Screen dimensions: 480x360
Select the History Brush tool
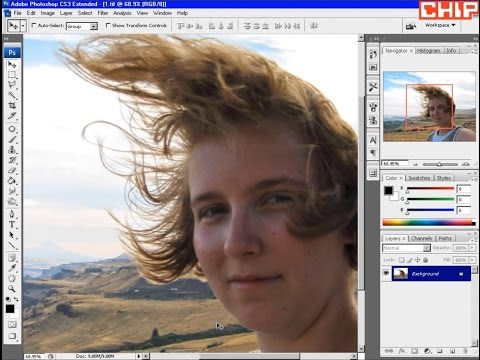pyautogui.click(x=12, y=160)
